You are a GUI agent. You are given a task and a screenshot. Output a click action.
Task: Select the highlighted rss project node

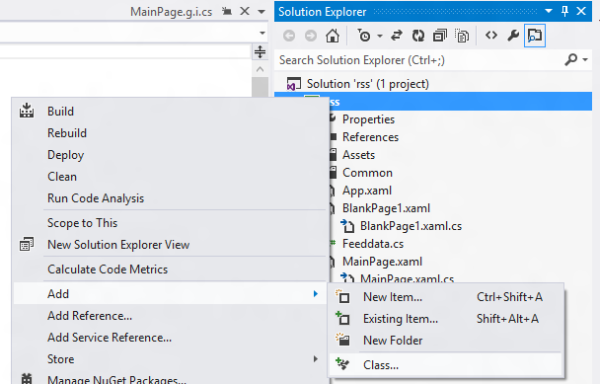433,102
